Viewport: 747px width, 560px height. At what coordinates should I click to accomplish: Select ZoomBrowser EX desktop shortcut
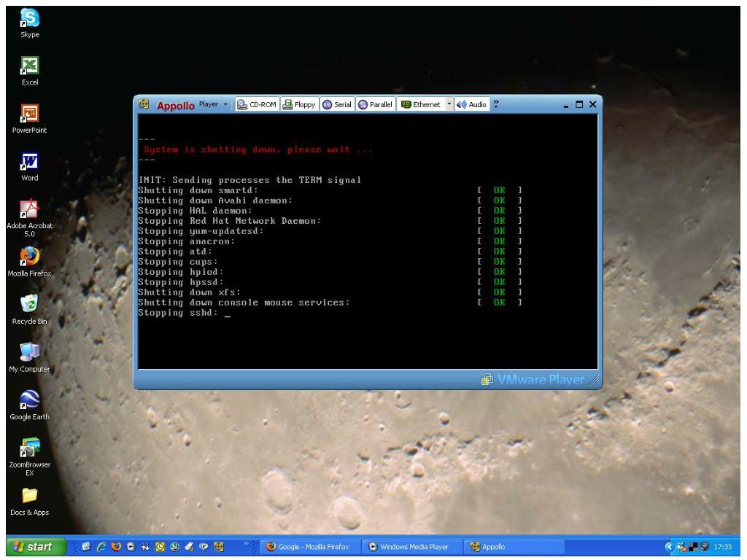pyautogui.click(x=29, y=456)
